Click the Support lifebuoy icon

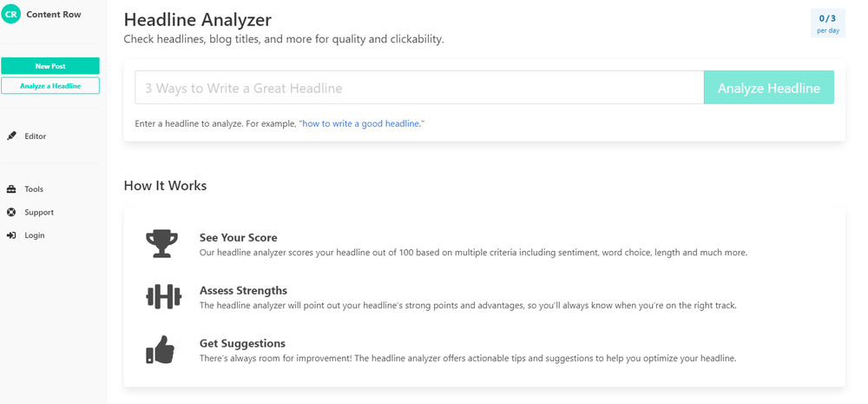[x=11, y=212]
